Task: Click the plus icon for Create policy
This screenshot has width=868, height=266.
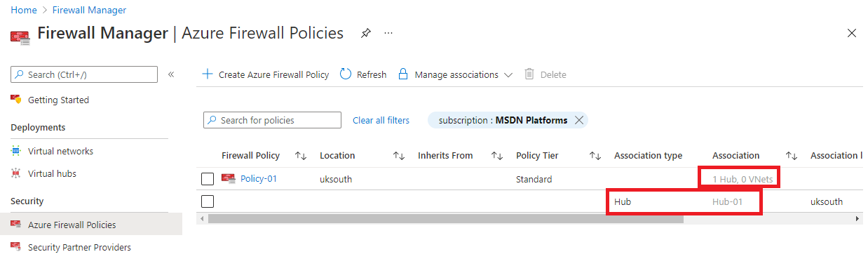Action: click(x=207, y=74)
